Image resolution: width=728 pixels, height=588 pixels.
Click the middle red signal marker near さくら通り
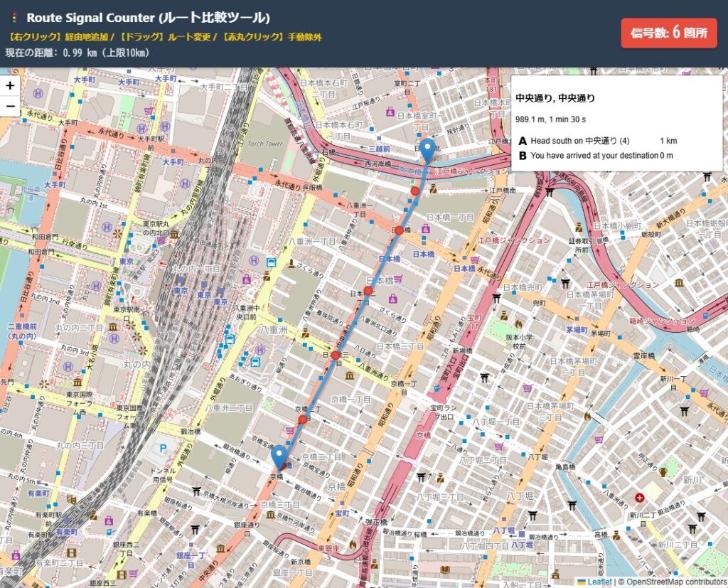[x=368, y=290]
